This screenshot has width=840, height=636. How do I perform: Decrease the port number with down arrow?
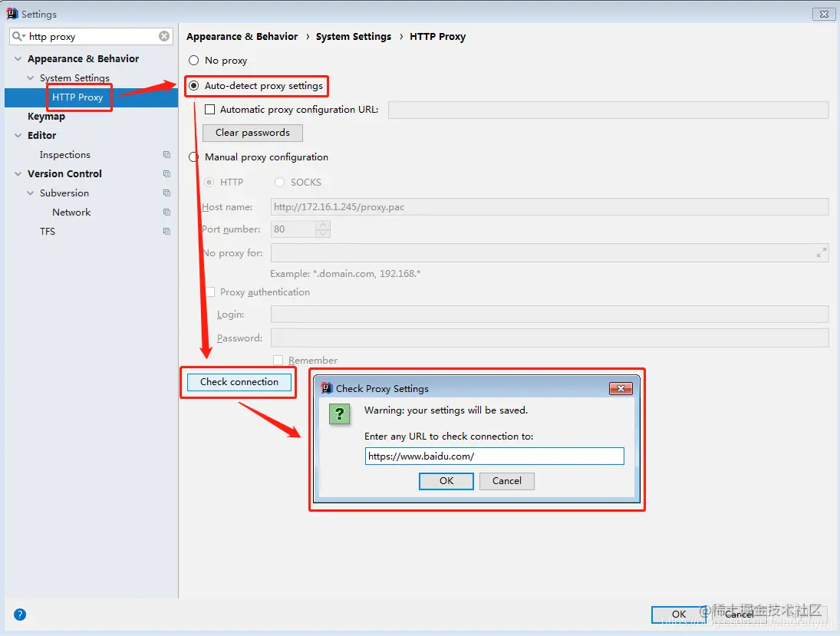(x=323, y=233)
